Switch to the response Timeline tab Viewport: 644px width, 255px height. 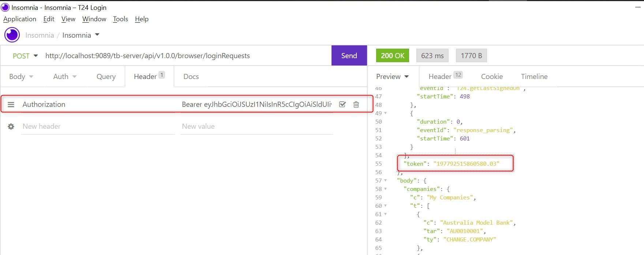click(534, 76)
